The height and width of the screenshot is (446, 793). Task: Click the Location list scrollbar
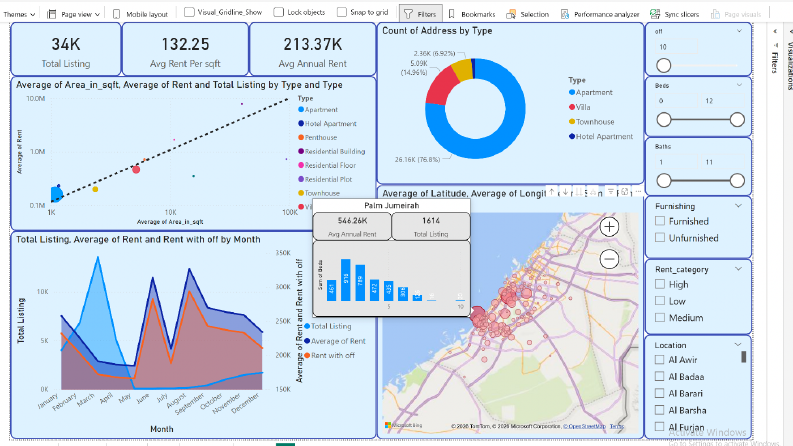743,357
